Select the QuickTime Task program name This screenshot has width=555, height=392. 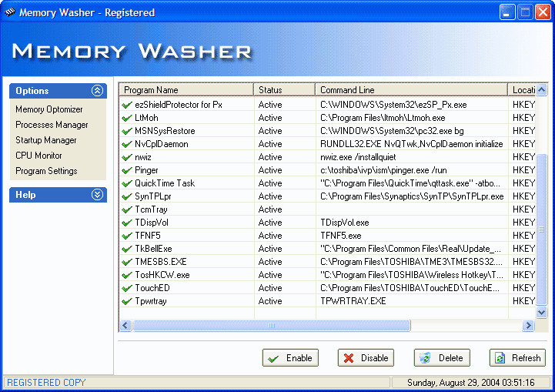point(165,183)
